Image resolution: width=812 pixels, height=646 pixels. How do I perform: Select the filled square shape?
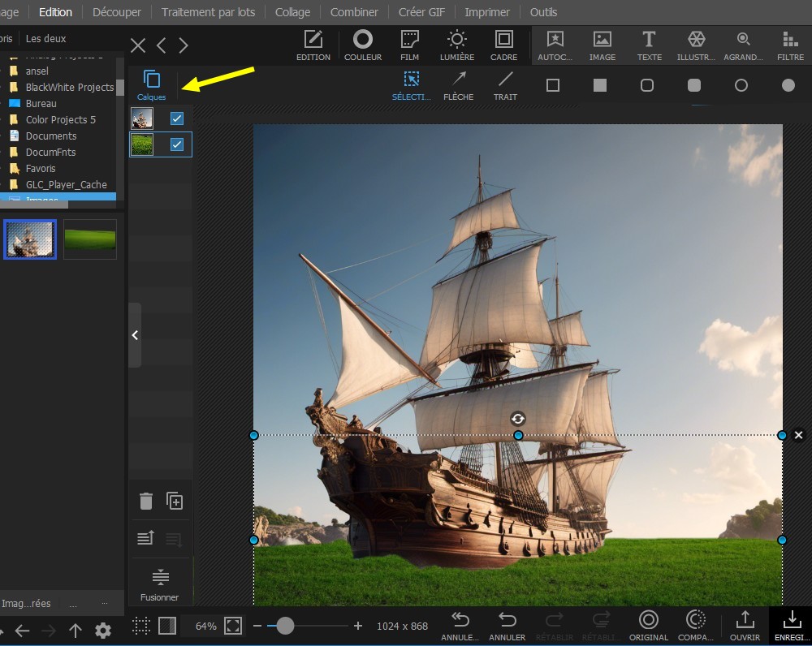(x=600, y=85)
